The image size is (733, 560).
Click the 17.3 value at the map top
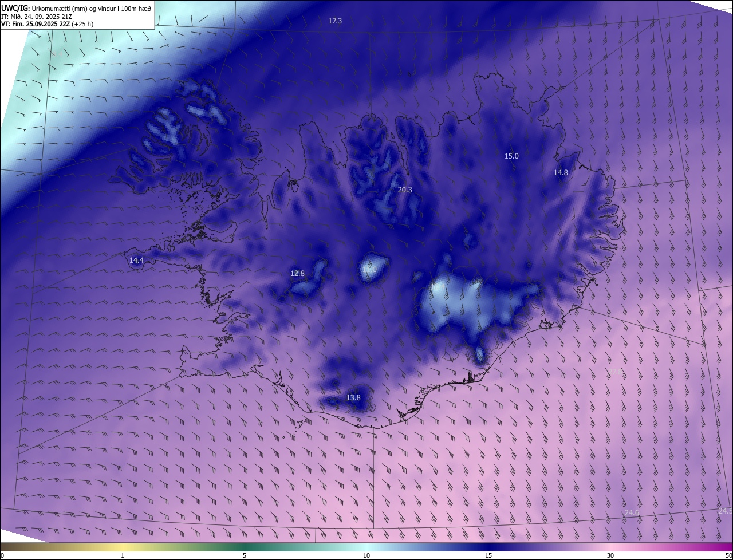point(335,21)
